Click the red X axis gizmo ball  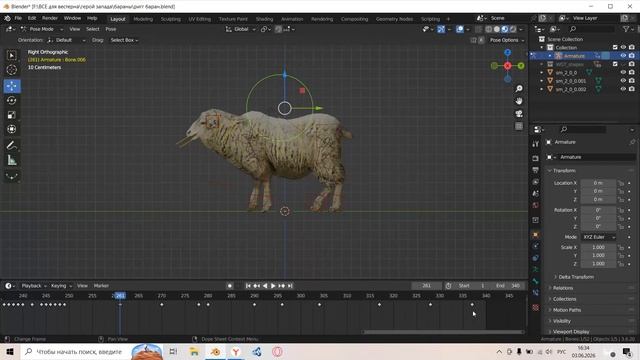pos(507,66)
